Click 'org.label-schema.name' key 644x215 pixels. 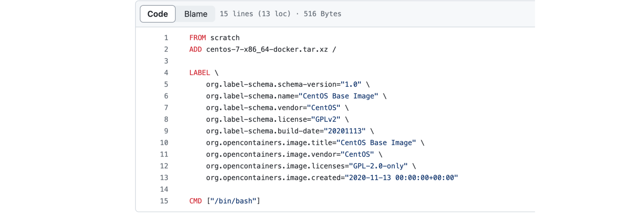[x=250, y=96]
